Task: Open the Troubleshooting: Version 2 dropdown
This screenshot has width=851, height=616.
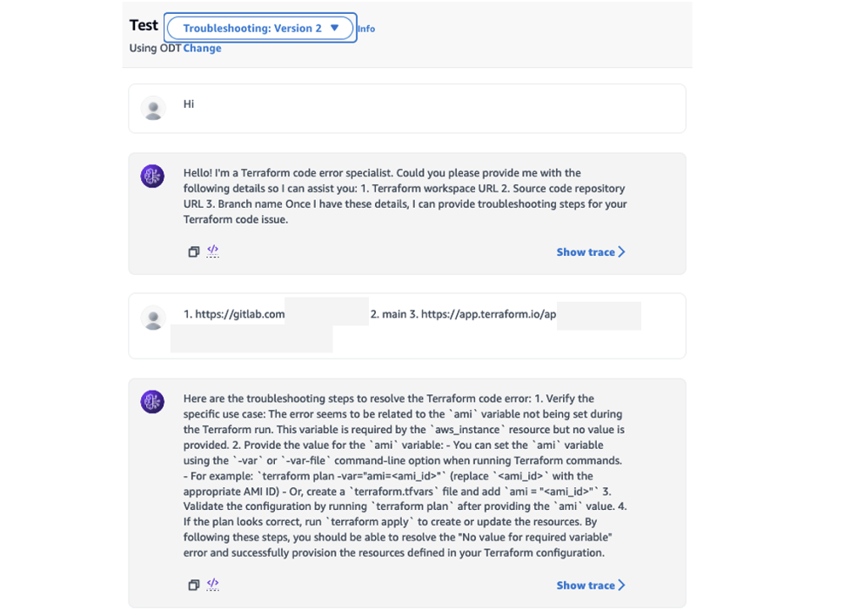Action: pyautogui.click(x=260, y=28)
